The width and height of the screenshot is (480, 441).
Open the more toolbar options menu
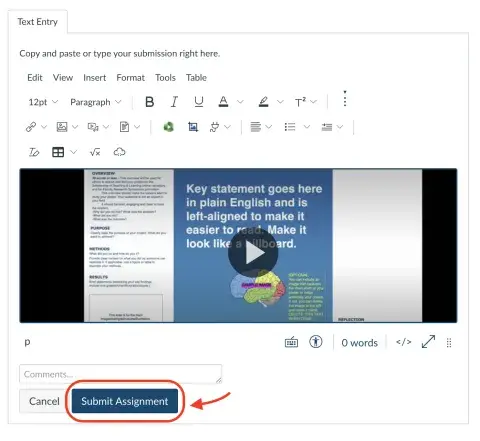[345, 99]
